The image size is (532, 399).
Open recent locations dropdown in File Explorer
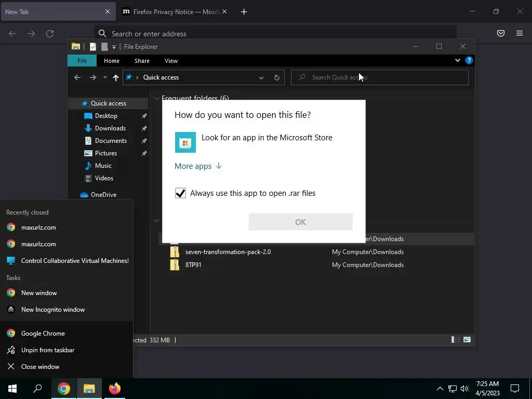pos(105,77)
